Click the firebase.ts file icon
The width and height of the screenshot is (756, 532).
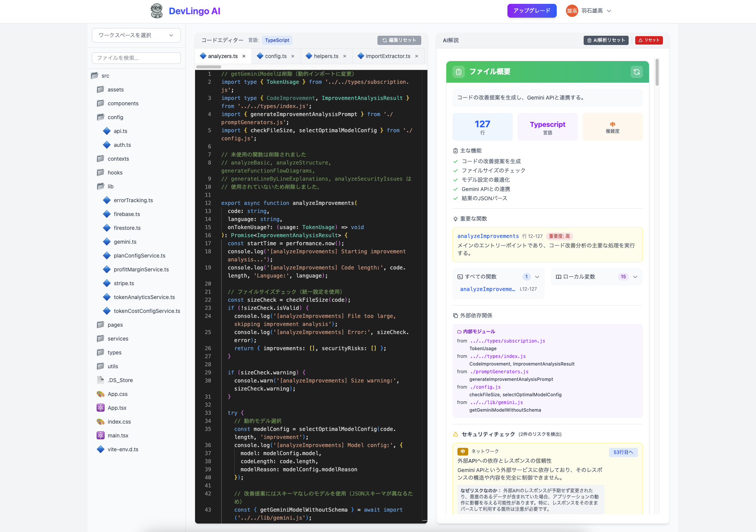(107, 214)
